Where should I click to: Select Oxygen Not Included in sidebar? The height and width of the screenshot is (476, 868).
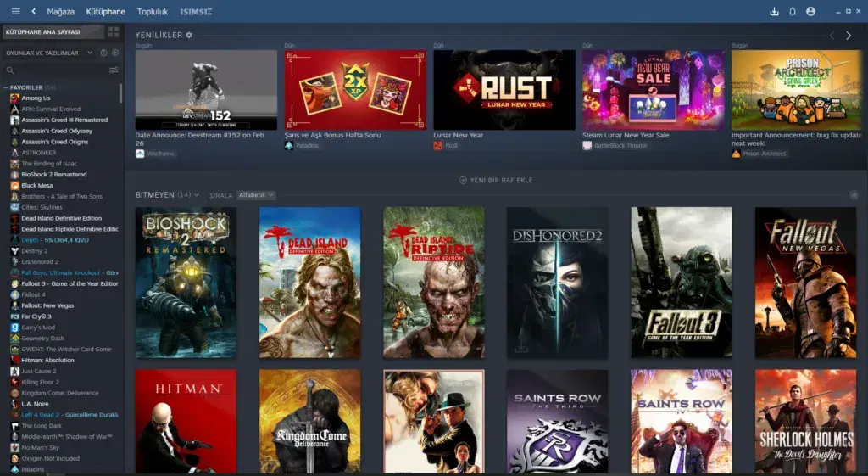(x=50, y=458)
